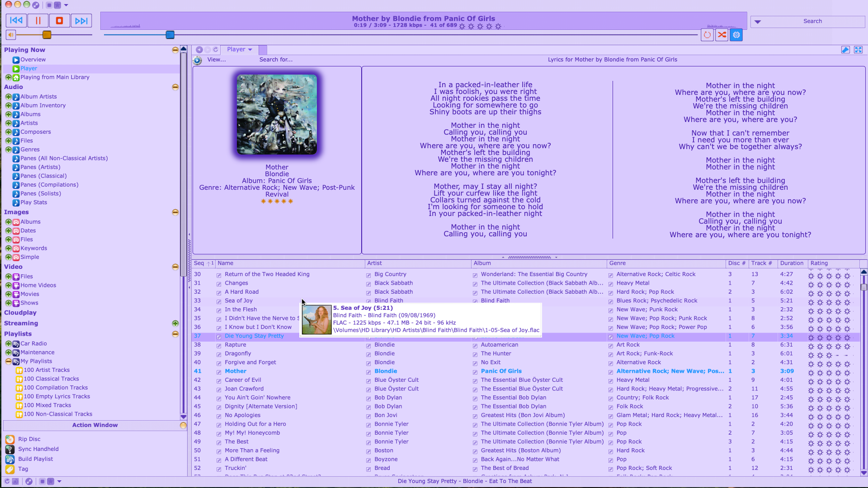The width and height of the screenshot is (868, 488).
Task: Collapse the Images section
Action: [x=175, y=212]
